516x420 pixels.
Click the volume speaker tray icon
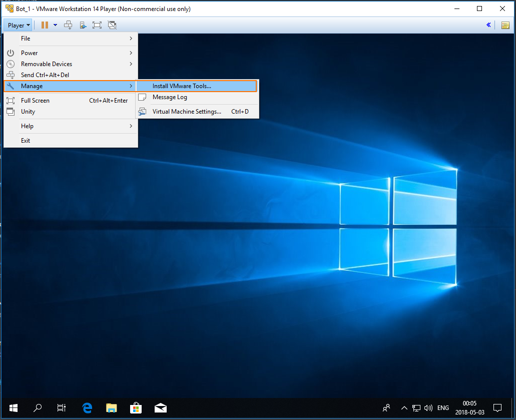pyautogui.click(x=428, y=408)
